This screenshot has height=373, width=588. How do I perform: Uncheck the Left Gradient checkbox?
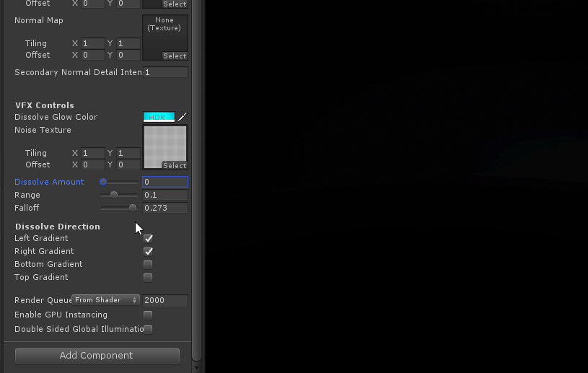148,238
